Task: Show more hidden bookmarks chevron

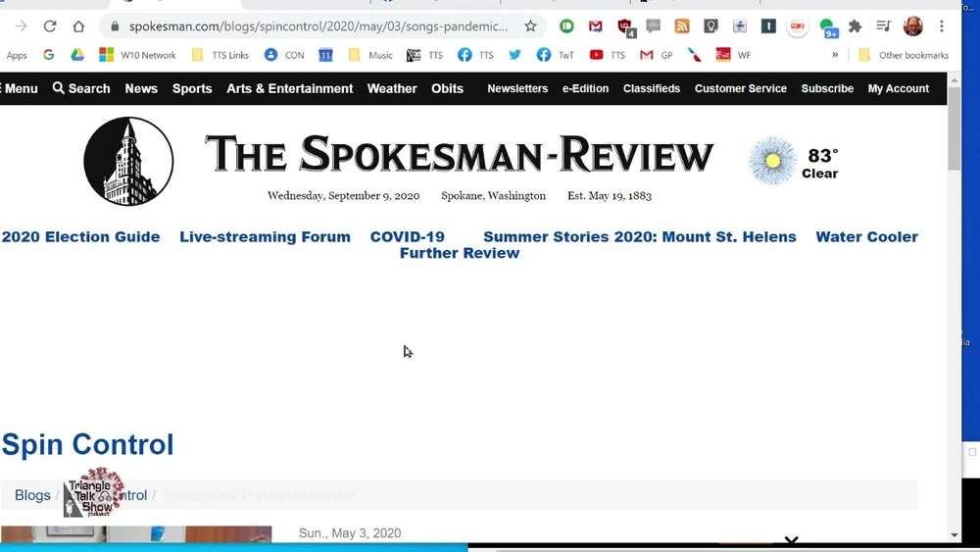Action: pos(835,55)
